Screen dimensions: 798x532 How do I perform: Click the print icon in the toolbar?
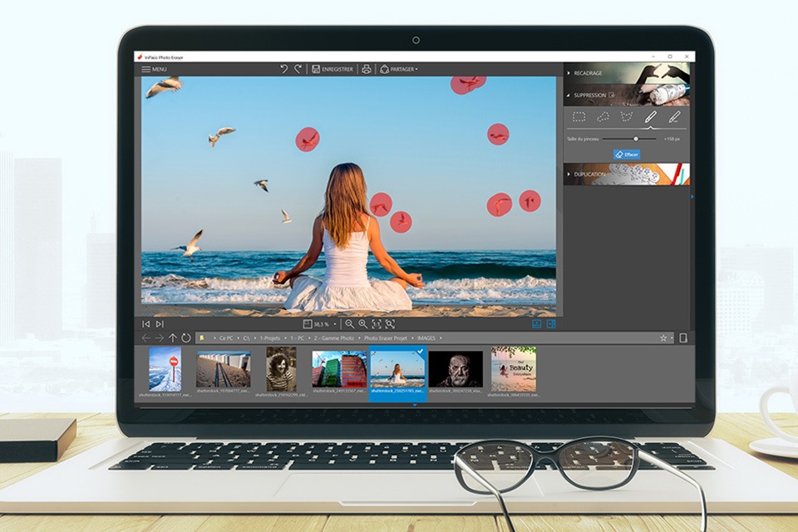(x=366, y=69)
